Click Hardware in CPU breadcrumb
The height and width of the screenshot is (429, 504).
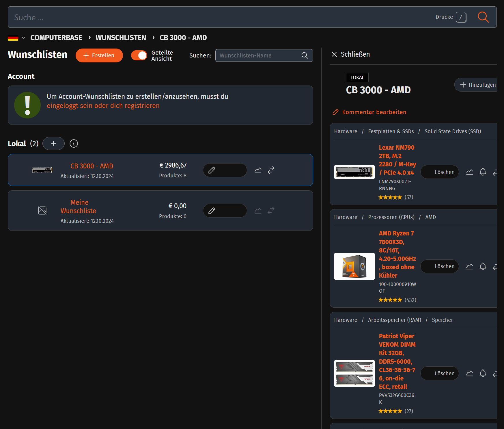[346, 217]
